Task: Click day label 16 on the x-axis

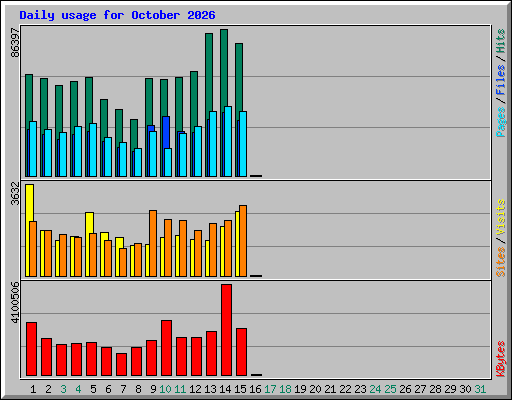Action: click(x=255, y=389)
